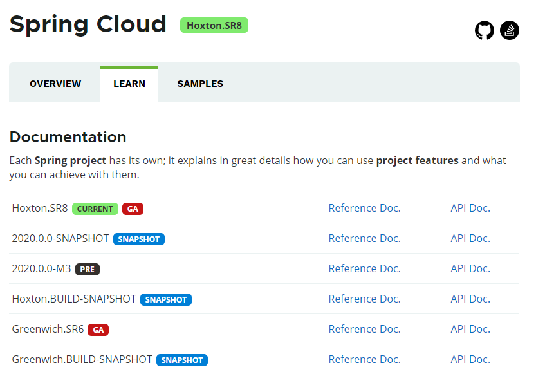Open the Samples tab
This screenshot has width=545, height=392.
(x=200, y=84)
